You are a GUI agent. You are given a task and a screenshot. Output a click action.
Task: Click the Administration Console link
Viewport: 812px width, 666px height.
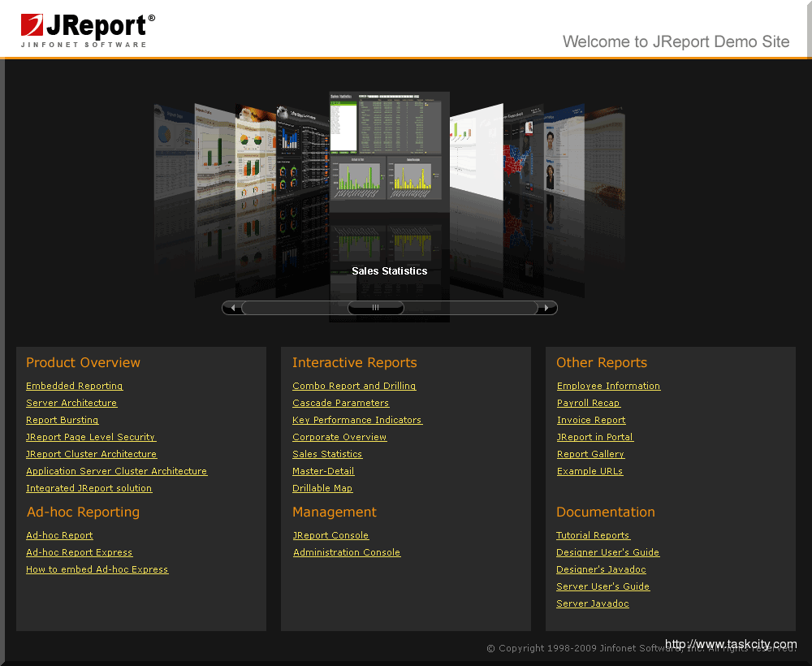coord(347,552)
